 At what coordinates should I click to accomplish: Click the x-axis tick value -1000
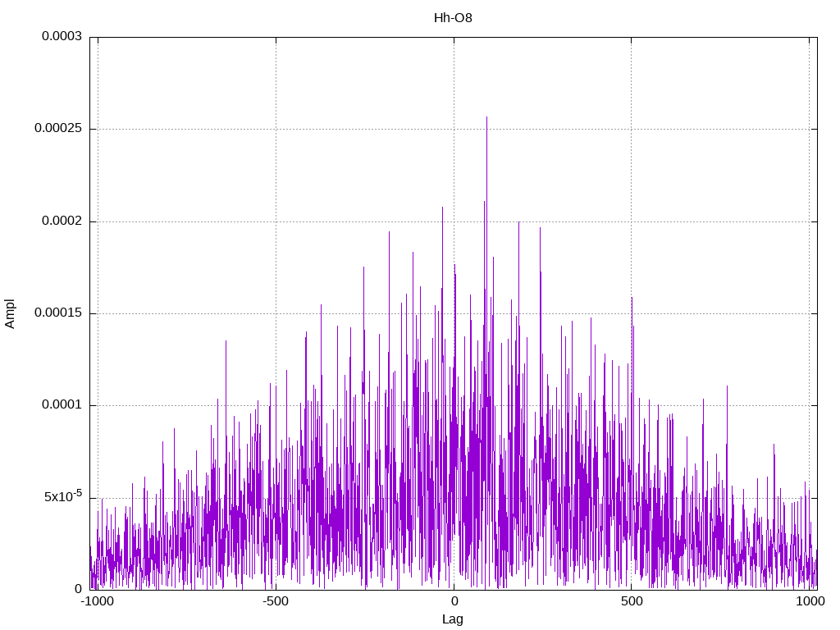(97, 601)
